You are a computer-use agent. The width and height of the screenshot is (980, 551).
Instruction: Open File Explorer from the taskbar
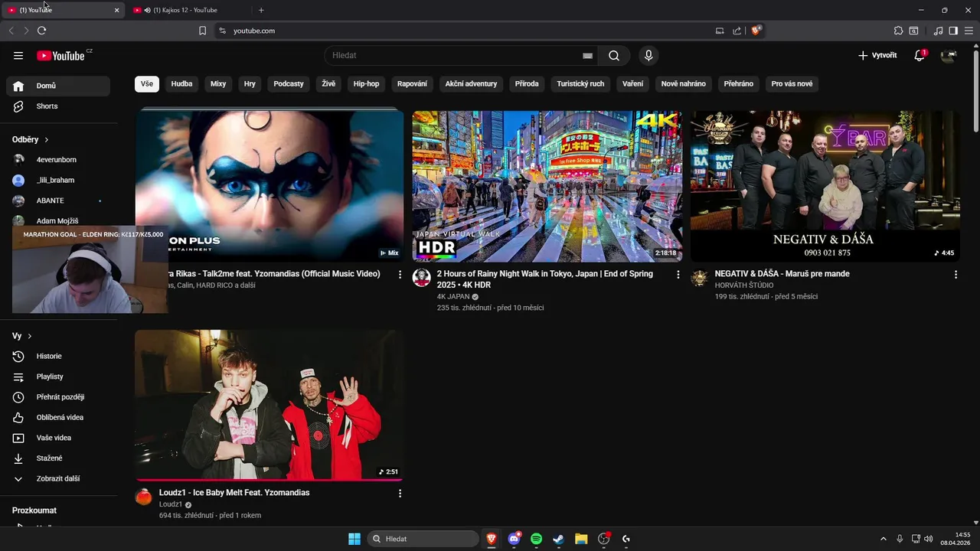581,539
